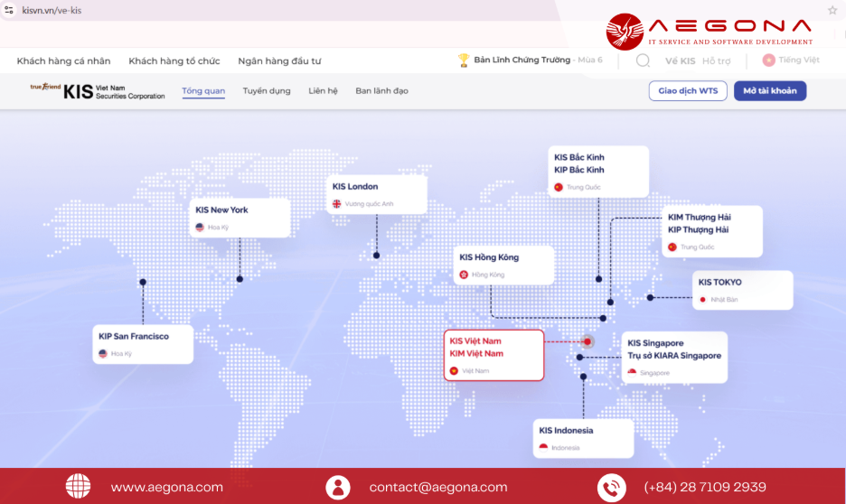Open the Về KIS link

[x=680, y=61]
